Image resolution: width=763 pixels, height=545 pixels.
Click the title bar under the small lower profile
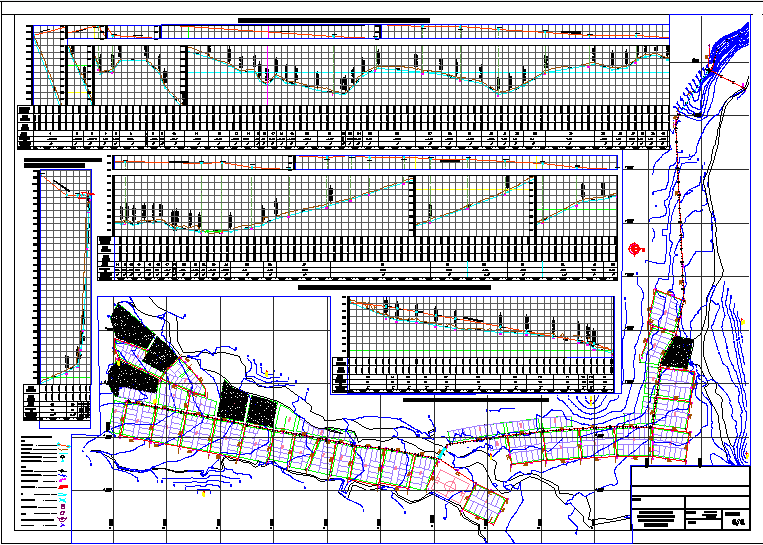tap(475, 398)
